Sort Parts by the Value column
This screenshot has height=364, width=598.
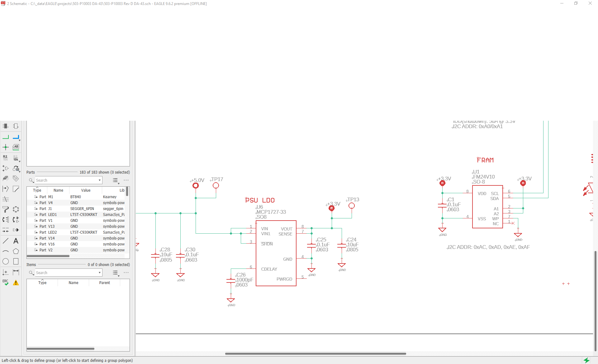click(x=85, y=190)
